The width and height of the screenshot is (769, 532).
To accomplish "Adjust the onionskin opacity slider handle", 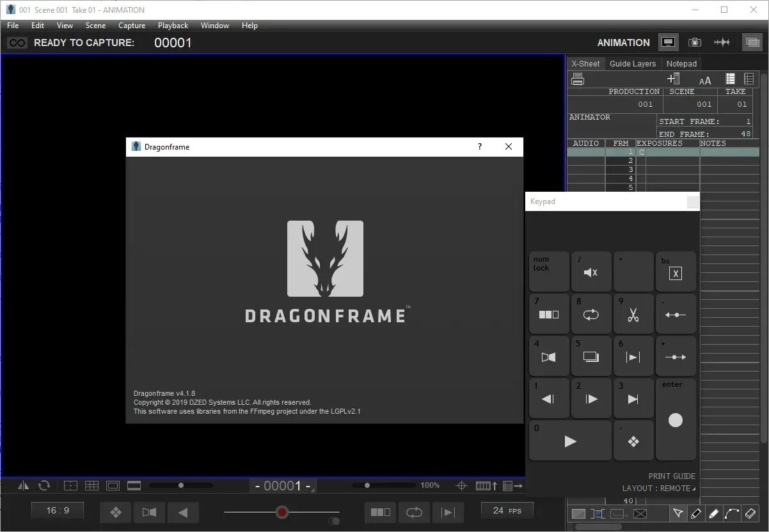I will coord(282,512).
